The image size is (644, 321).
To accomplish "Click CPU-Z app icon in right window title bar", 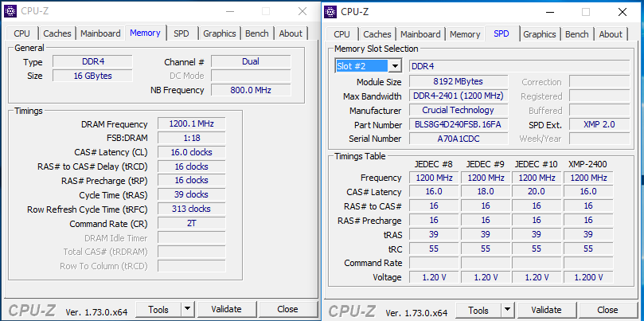I will (330, 12).
